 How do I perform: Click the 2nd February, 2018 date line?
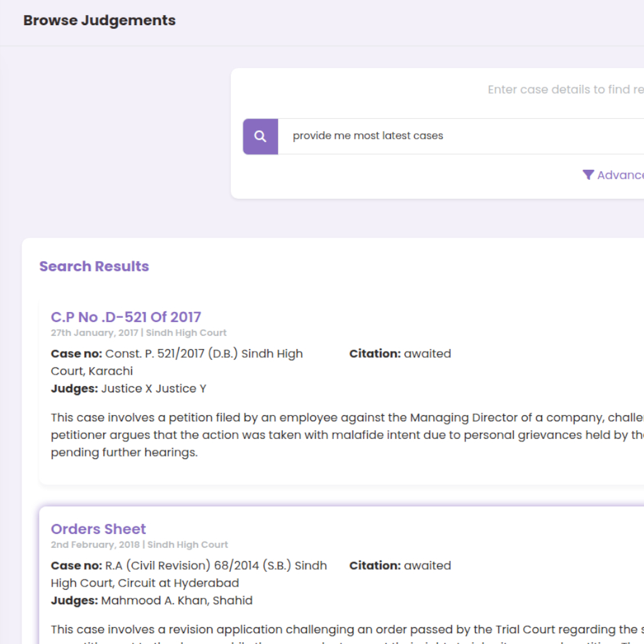139,545
